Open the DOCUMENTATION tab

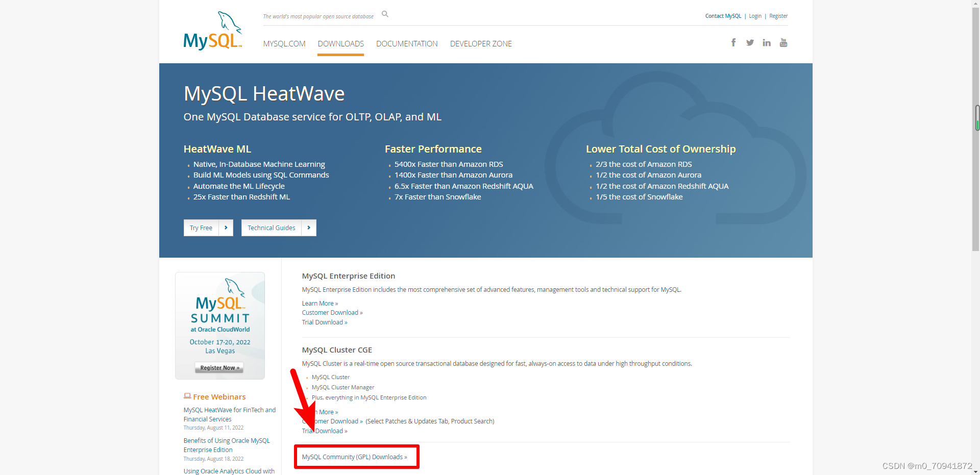tap(407, 44)
